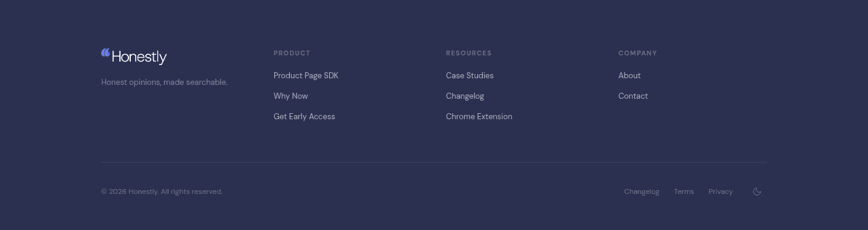Open Changelog under Resources column
The height and width of the screenshot is (230, 868).
(x=465, y=96)
